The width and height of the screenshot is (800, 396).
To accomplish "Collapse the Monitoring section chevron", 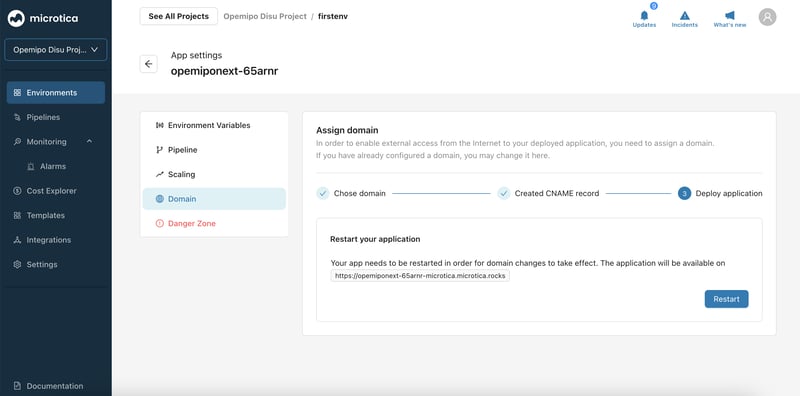I will [89, 141].
